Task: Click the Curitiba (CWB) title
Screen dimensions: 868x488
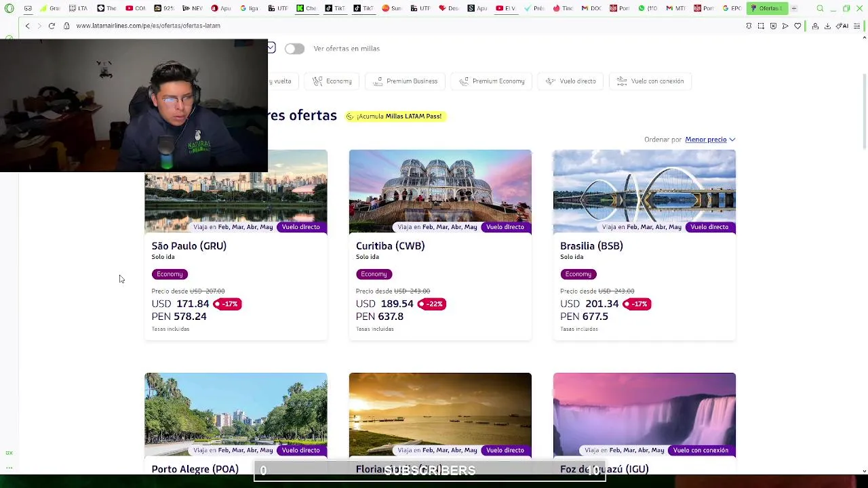Action: click(x=391, y=246)
